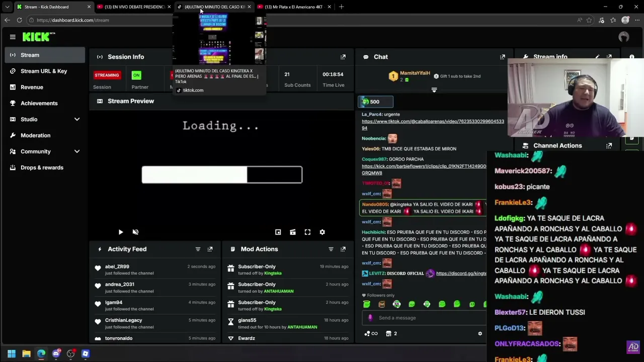Filter the Mod Actions list
Image resolution: width=644 pixels, height=362 pixels.
point(331,249)
